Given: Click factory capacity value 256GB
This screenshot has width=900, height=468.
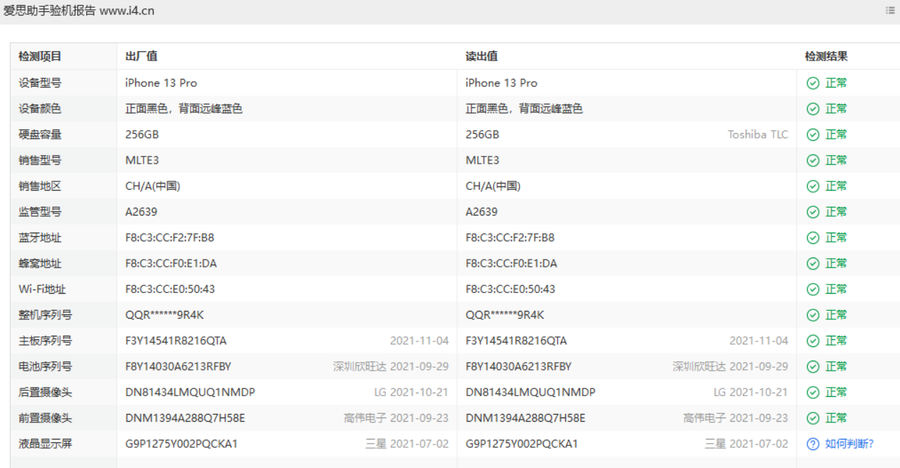Looking at the screenshot, I should (x=142, y=134).
